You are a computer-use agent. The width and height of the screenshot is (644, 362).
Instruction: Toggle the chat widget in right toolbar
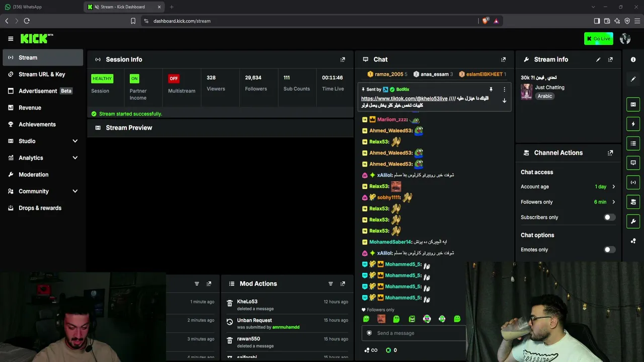tap(633, 163)
